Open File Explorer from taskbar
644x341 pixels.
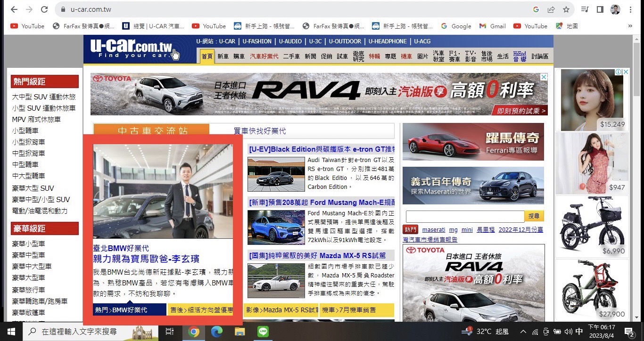(240, 332)
